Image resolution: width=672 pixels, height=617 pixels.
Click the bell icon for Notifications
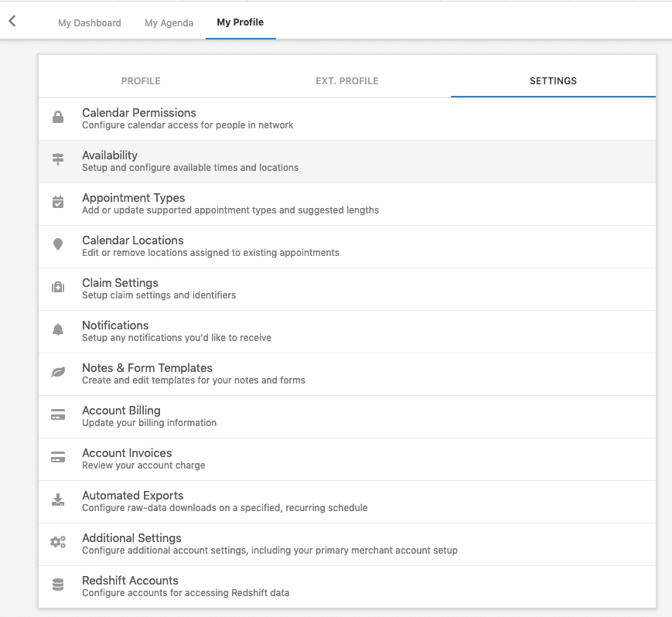tap(58, 329)
